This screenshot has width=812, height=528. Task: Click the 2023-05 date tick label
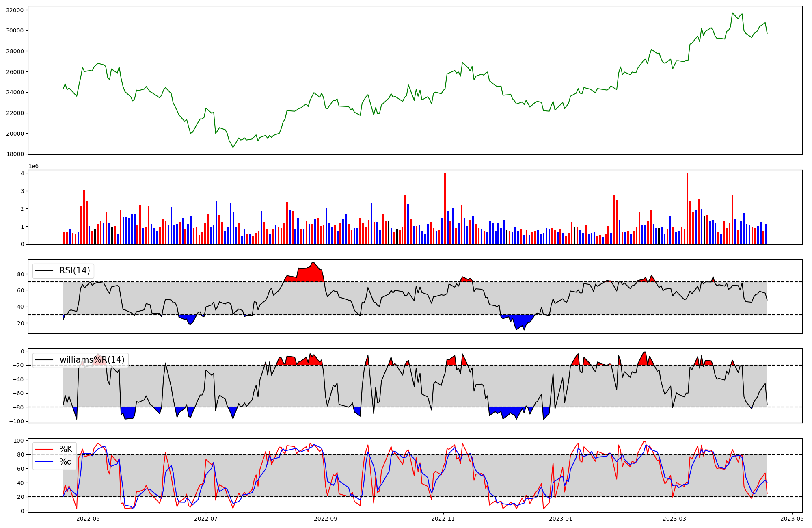[792, 519]
